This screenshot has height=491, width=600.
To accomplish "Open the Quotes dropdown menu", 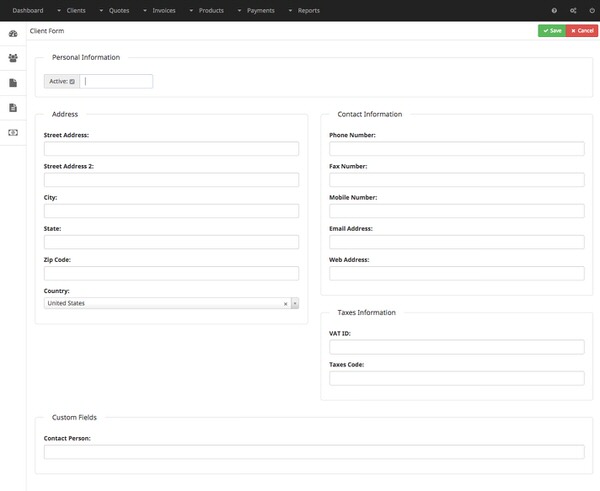I will (x=114, y=11).
